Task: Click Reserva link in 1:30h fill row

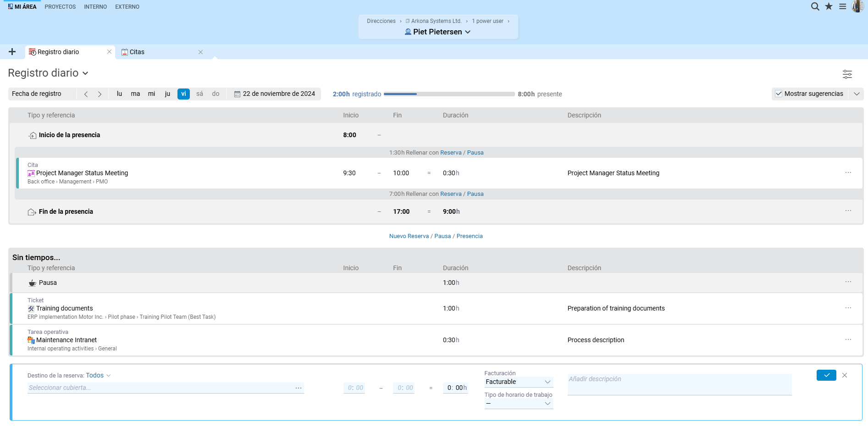Action: (451, 153)
